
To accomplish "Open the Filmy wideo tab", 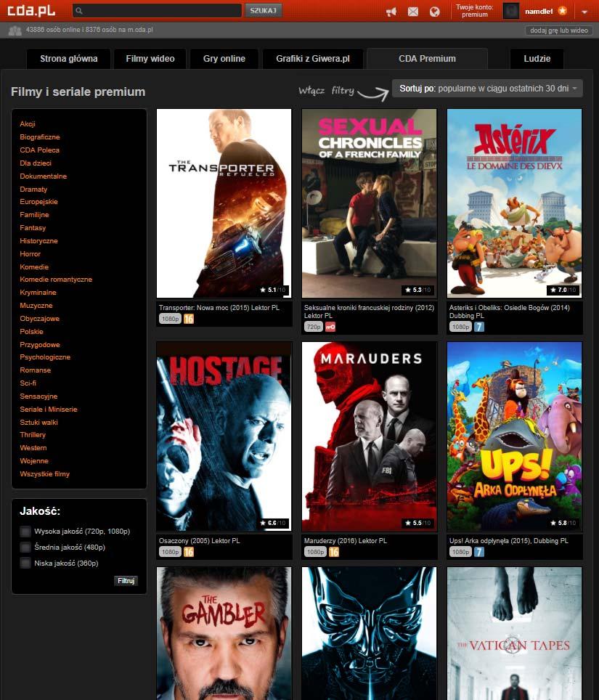I will [x=150, y=59].
